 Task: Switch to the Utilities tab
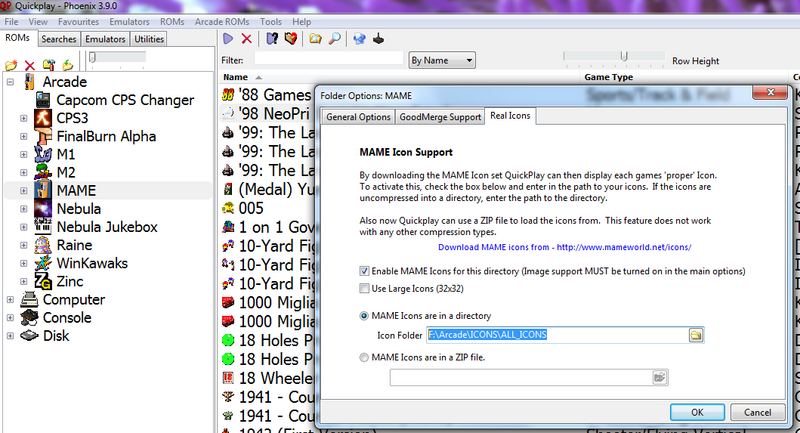click(149, 39)
